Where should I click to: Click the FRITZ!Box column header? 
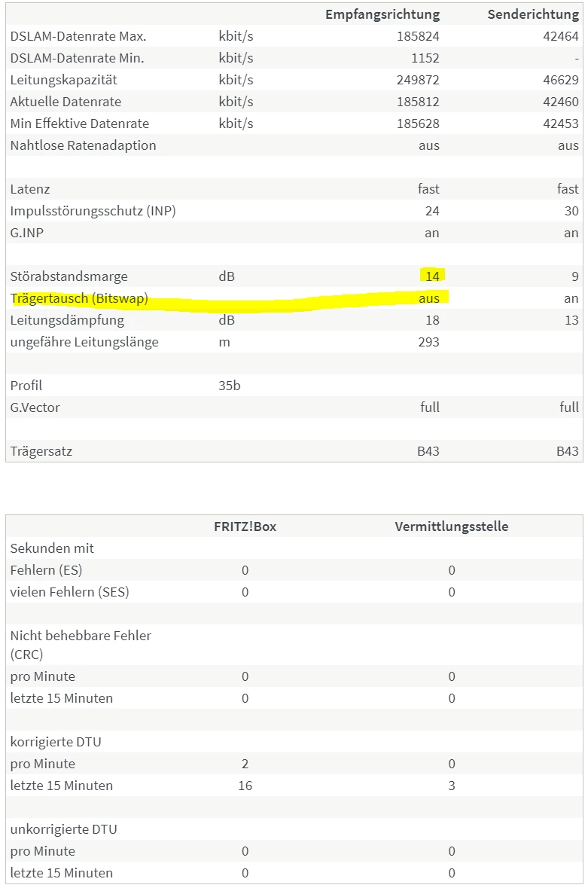point(245,526)
